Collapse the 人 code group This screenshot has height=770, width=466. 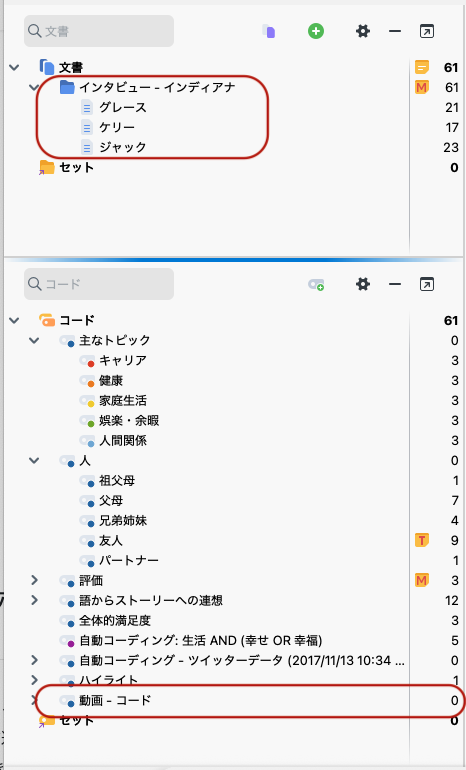coord(34,460)
